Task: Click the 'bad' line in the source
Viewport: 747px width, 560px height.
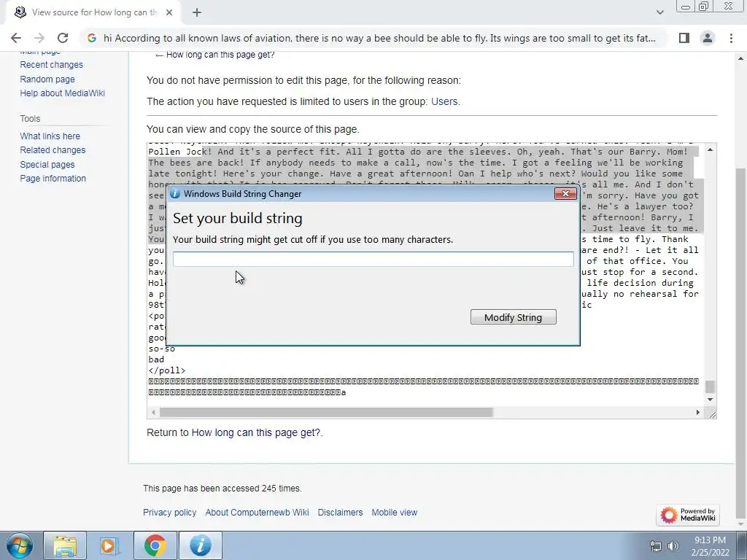Action: [x=156, y=359]
